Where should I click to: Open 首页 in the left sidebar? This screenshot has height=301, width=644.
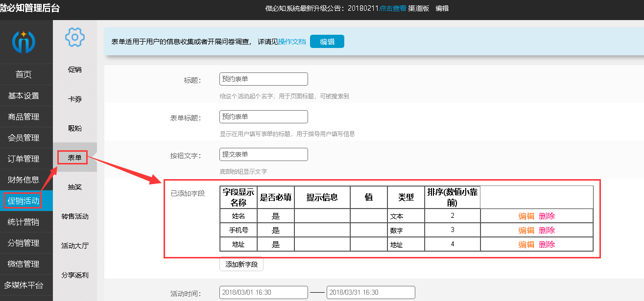(x=24, y=74)
